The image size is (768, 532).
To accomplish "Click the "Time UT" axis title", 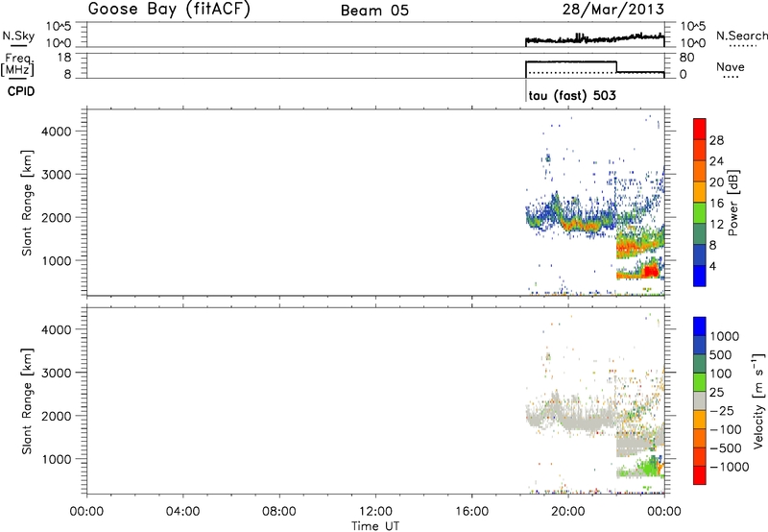I will pyautogui.click(x=375, y=526).
